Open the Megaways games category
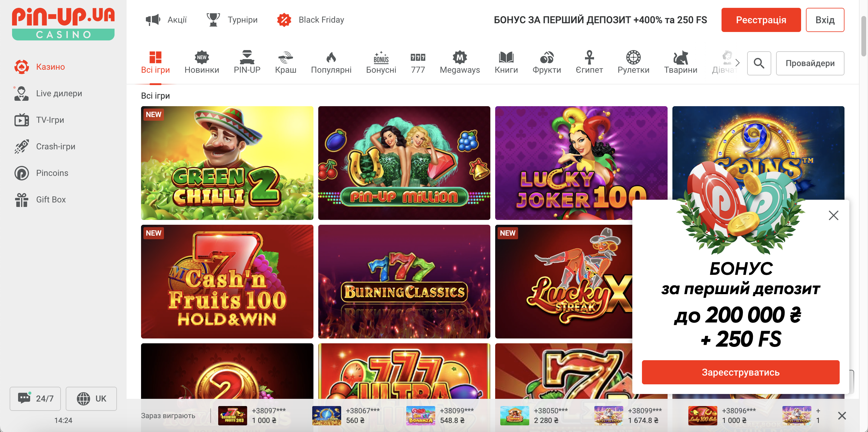Image resolution: width=868 pixels, height=432 pixels. [460, 63]
